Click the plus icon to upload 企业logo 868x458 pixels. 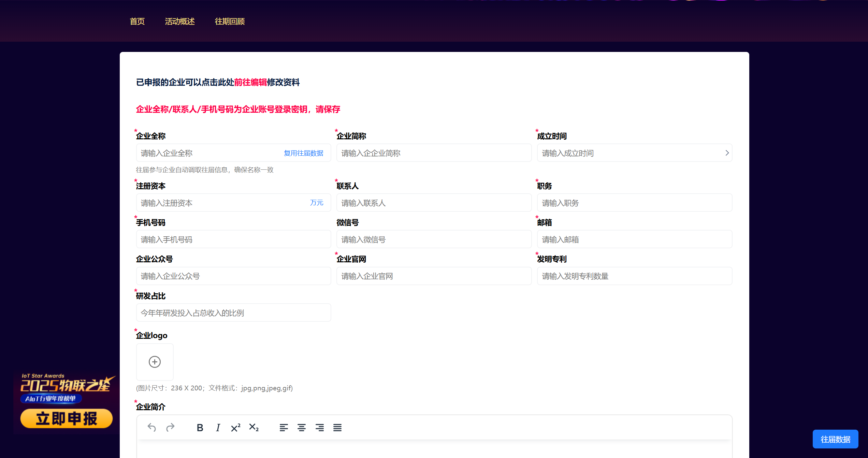coord(155,362)
